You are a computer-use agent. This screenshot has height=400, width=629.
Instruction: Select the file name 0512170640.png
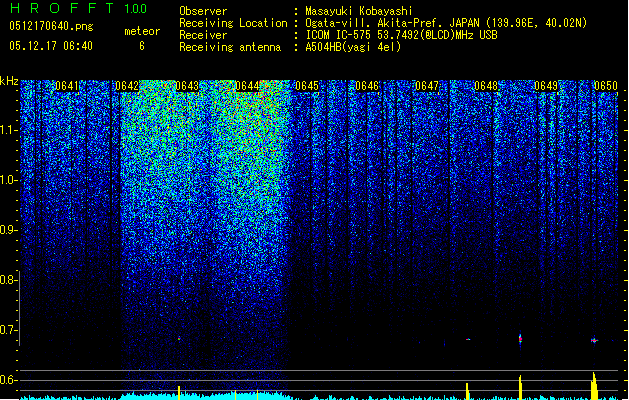[51, 26]
